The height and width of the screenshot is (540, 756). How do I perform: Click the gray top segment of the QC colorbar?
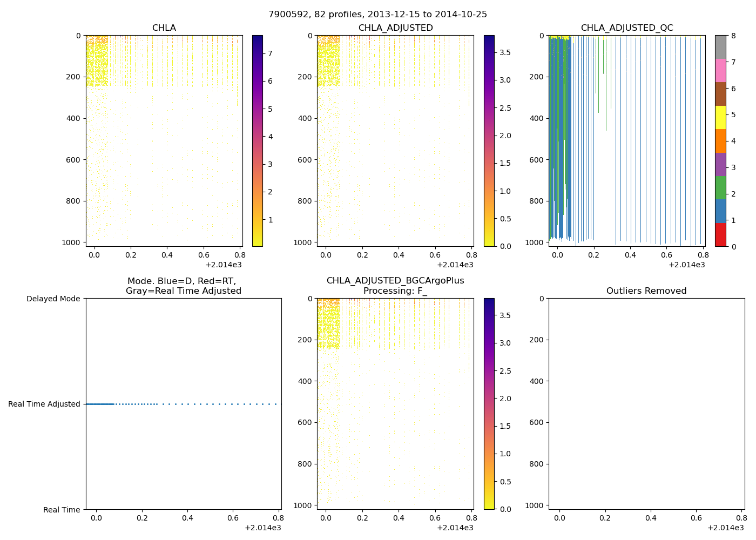click(x=720, y=47)
